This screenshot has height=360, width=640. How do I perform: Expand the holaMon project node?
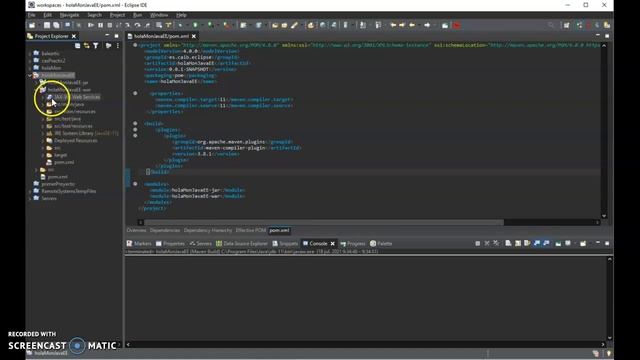pos(30,68)
